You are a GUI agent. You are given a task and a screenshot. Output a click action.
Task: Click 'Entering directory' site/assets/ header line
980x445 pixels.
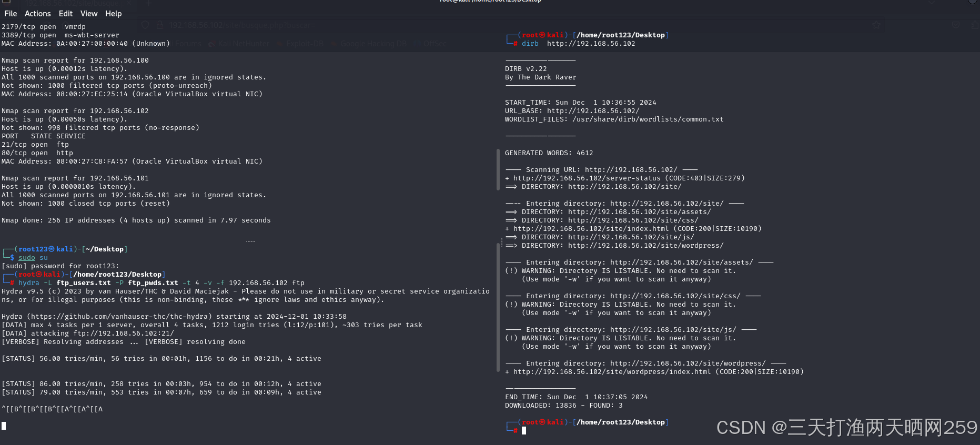pos(640,262)
